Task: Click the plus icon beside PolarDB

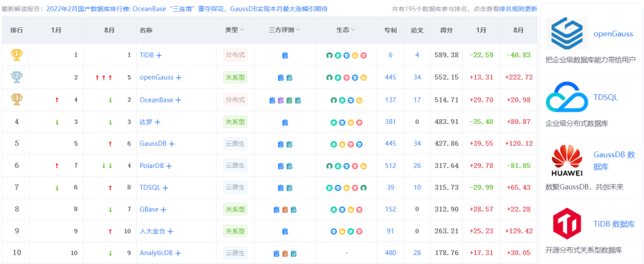Action: pyautogui.click(x=169, y=166)
